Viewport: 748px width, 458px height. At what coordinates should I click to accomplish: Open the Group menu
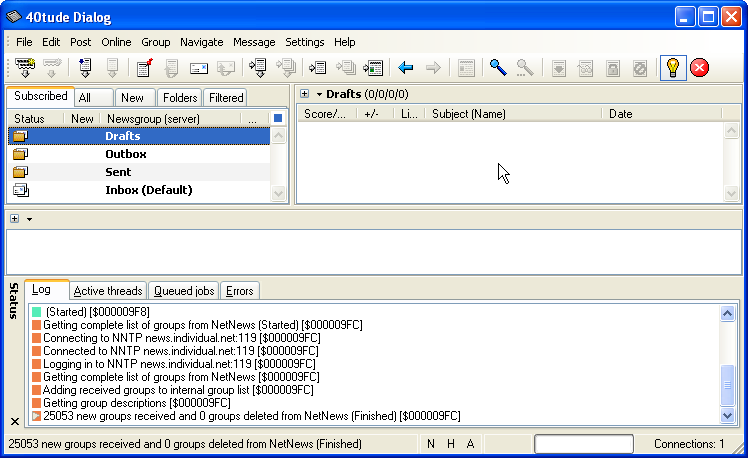(x=156, y=42)
